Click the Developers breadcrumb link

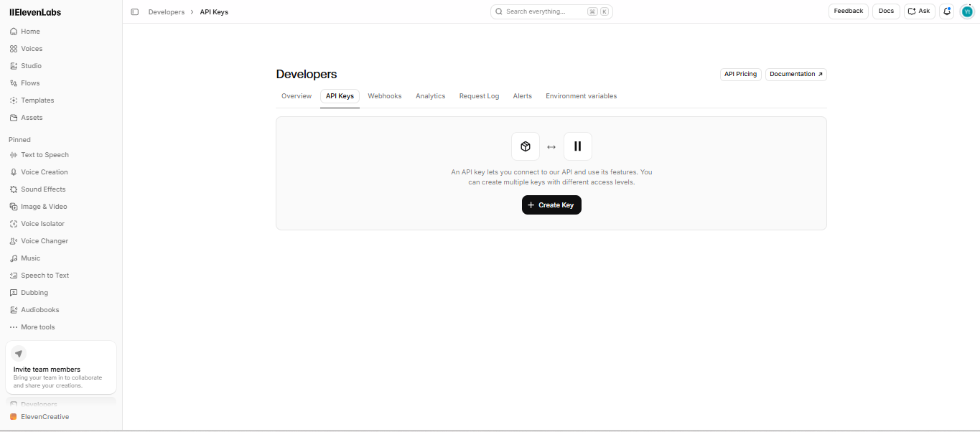[167, 12]
